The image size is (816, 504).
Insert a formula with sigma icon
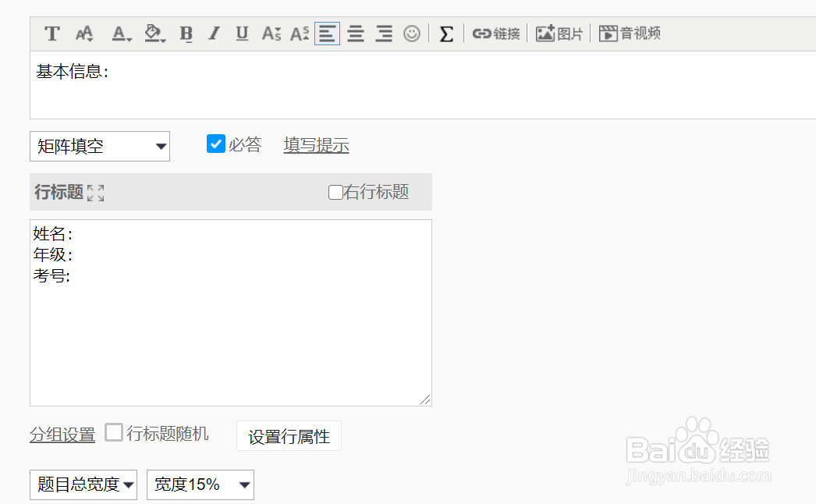[x=446, y=34]
